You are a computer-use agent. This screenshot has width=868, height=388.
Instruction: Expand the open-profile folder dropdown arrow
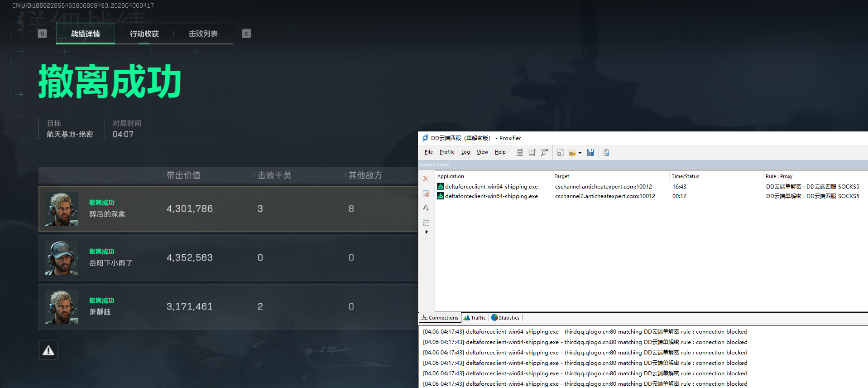point(580,153)
